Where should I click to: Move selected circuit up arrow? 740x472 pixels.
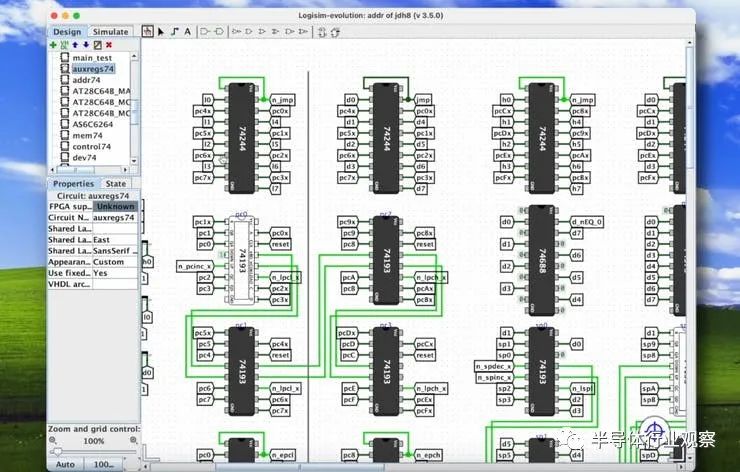tap(75, 45)
